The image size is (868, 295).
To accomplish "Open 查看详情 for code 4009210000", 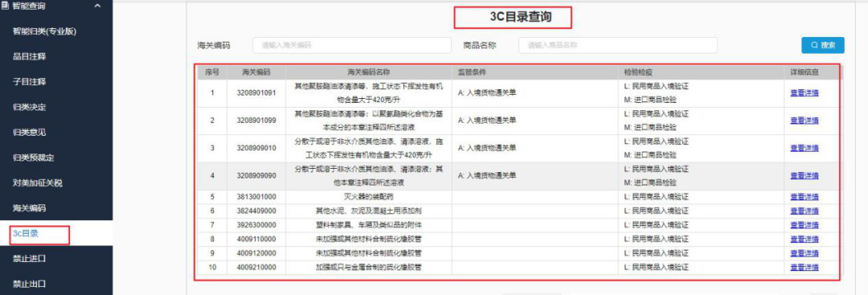I will [x=805, y=268].
